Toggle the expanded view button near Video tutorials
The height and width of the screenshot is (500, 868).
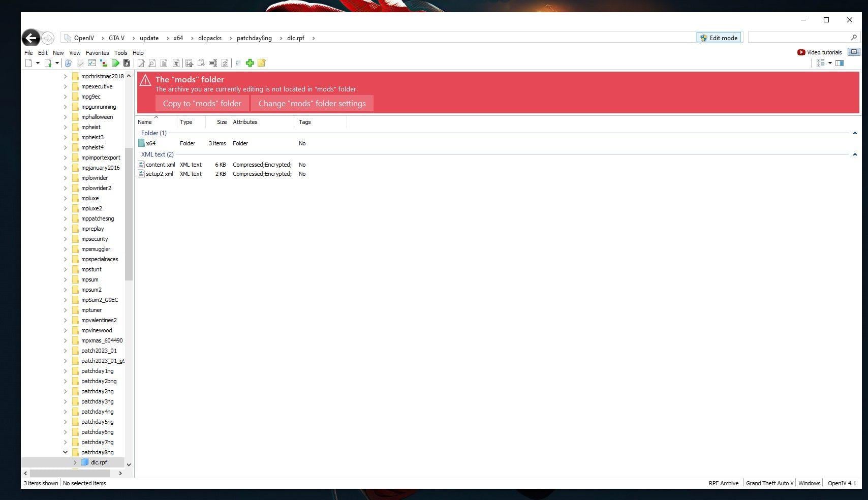point(854,52)
